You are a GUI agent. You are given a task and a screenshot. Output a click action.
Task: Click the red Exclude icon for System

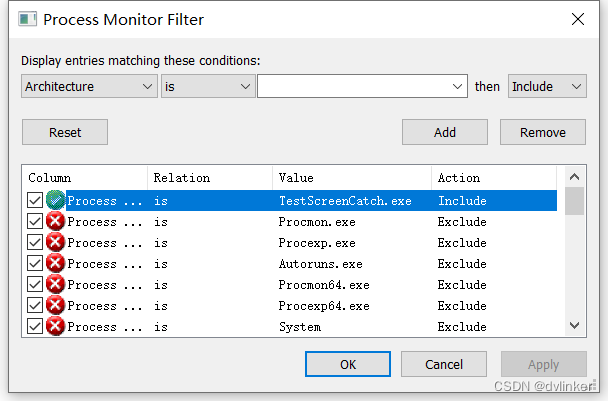(x=55, y=326)
